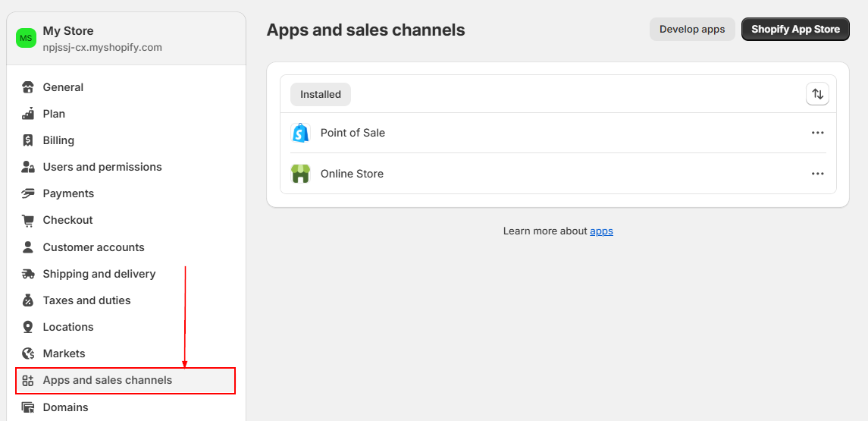
Task: Follow the 'apps' learn more link
Action: click(x=601, y=231)
